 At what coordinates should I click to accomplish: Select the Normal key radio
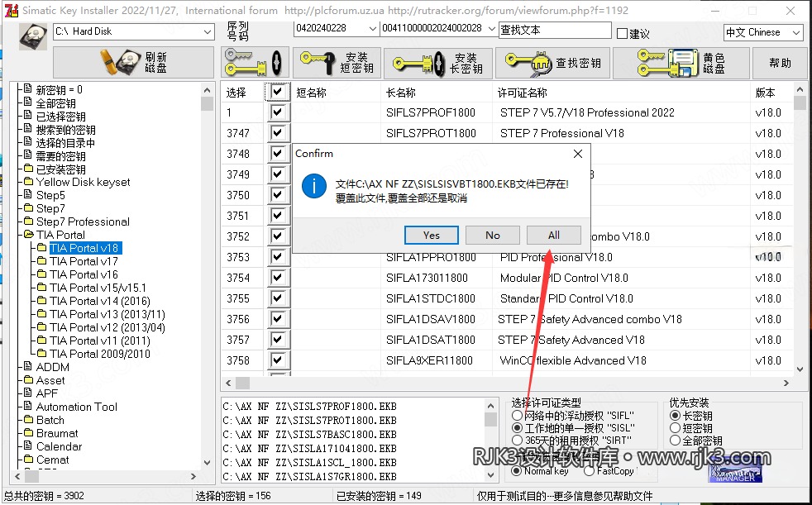[516, 471]
